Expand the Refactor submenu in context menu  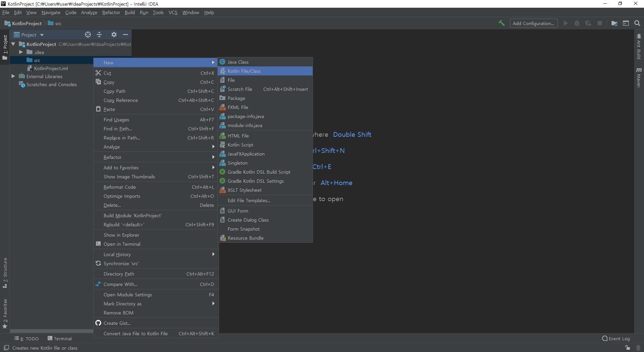(156, 157)
